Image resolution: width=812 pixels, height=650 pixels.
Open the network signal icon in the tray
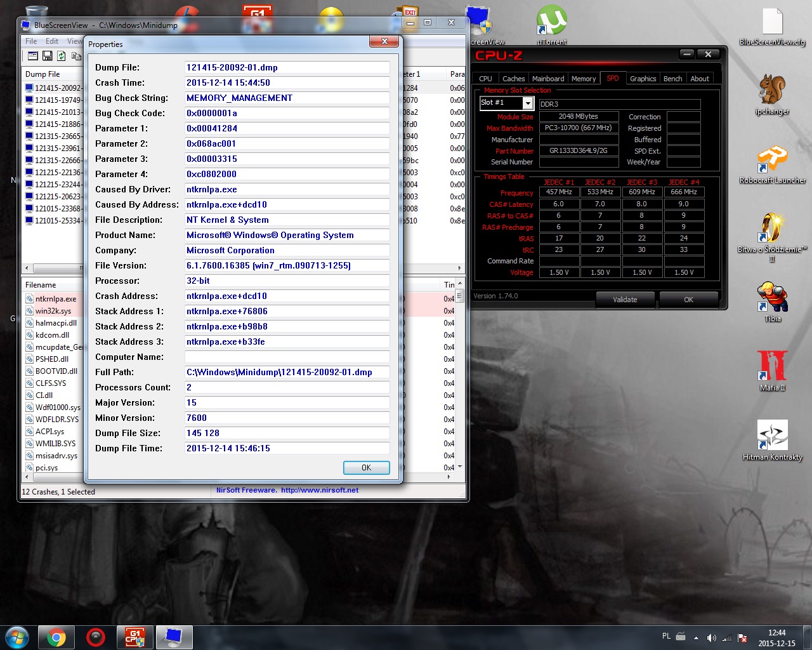point(727,638)
